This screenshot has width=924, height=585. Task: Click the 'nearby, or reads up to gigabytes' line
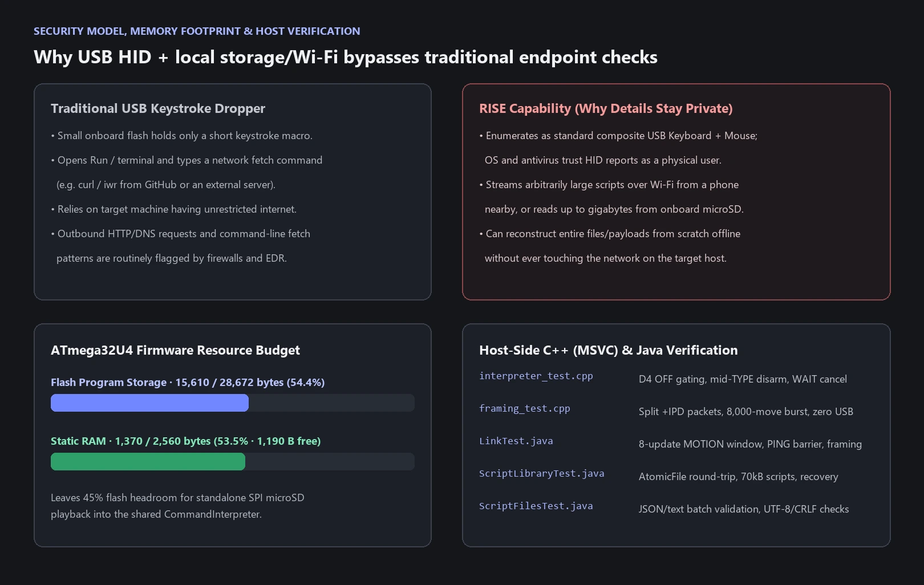tap(614, 209)
